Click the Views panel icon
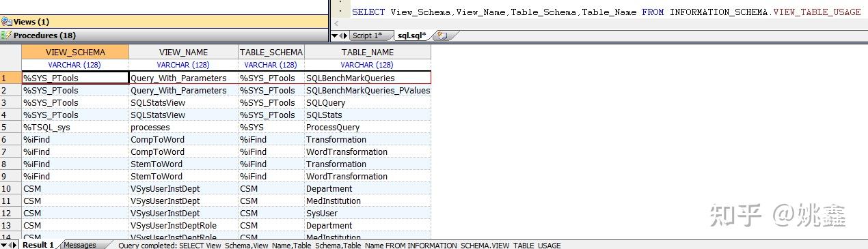The width and height of the screenshot is (868, 249). [6, 22]
